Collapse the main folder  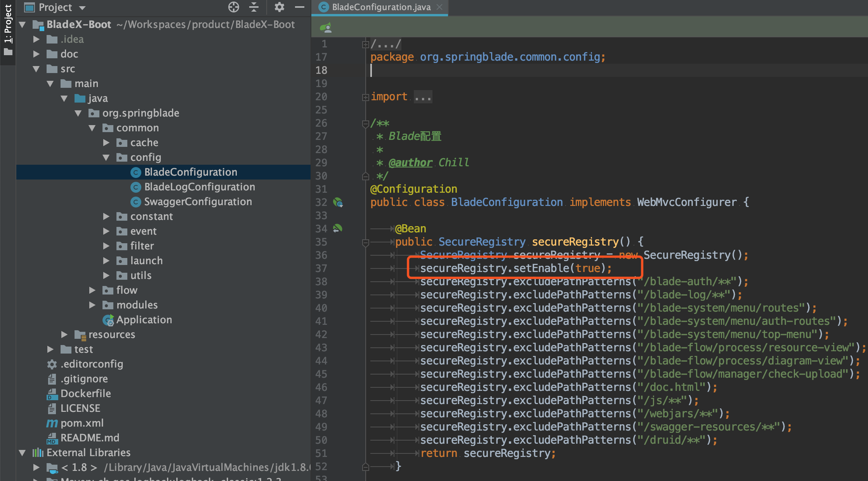[x=50, y=84]
